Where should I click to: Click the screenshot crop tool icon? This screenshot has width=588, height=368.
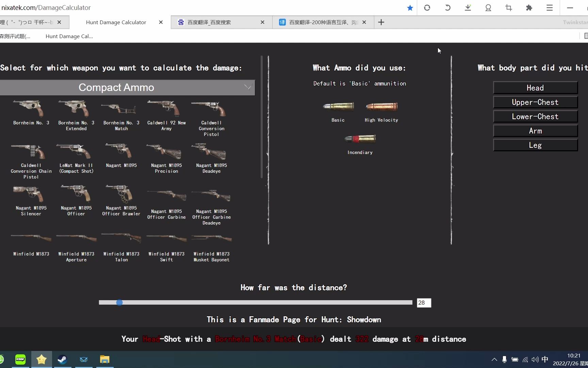coord(508,7)
